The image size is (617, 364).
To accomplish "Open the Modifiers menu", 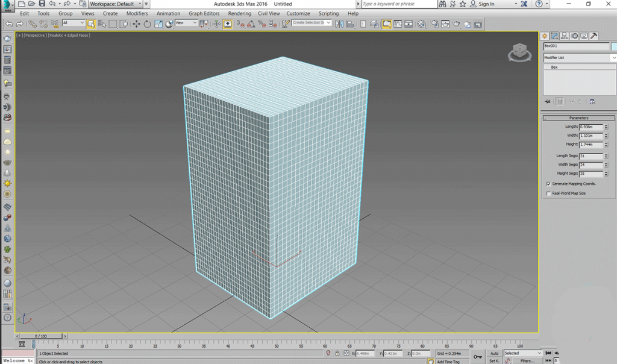I will tap(137, 13).
